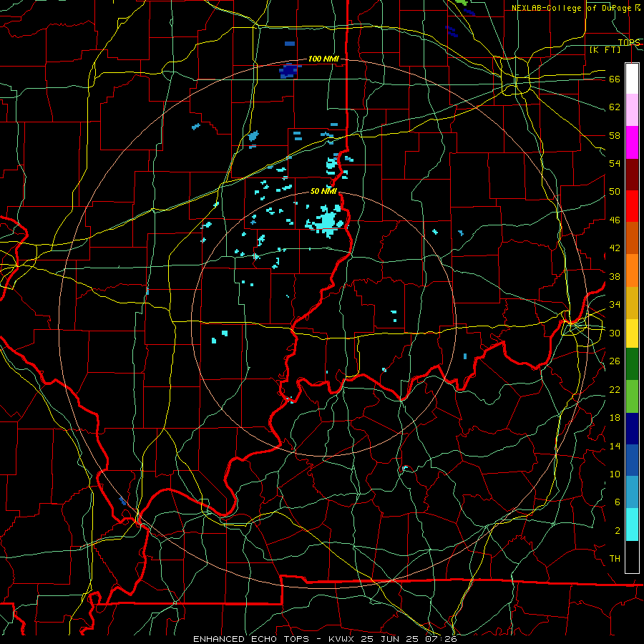The image size is (644, 644).
Task: Pick the bright red legend swatch
Action: click(x=632, y=206)
